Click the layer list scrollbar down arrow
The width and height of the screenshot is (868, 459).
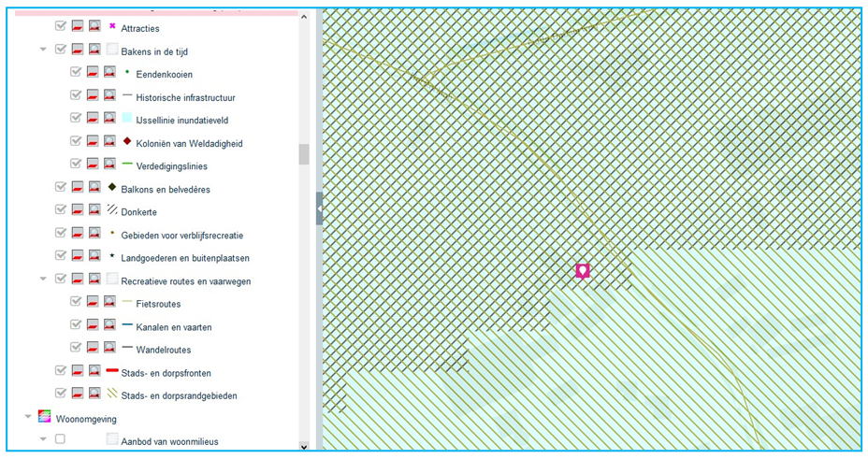304,446
